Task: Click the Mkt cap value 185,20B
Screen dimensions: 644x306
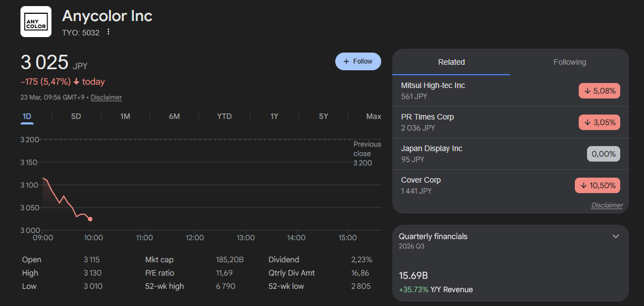Action: 230,260
